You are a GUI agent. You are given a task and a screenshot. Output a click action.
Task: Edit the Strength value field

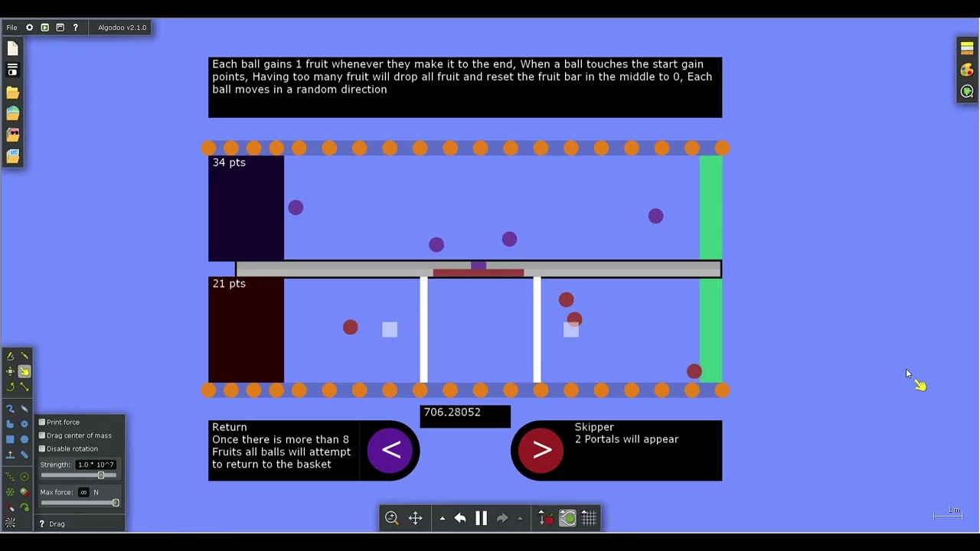click(96, 465)
